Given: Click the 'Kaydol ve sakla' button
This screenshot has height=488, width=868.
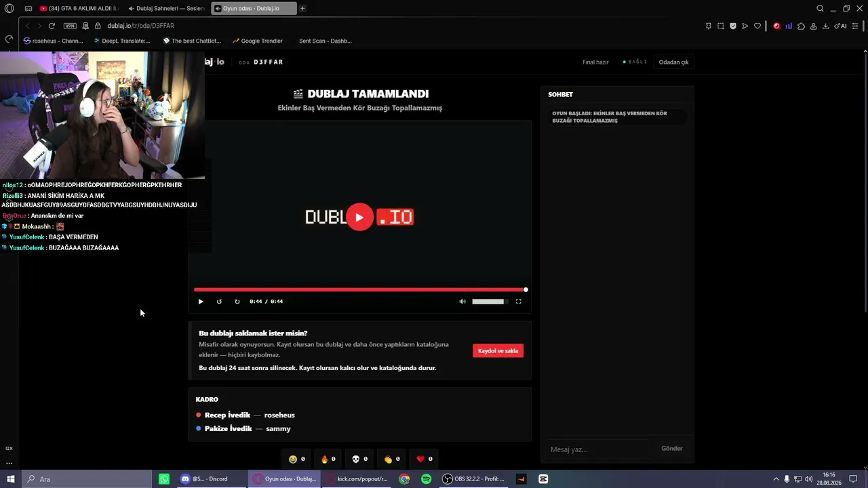Looking at the screenshot, I should click(498, 351).
